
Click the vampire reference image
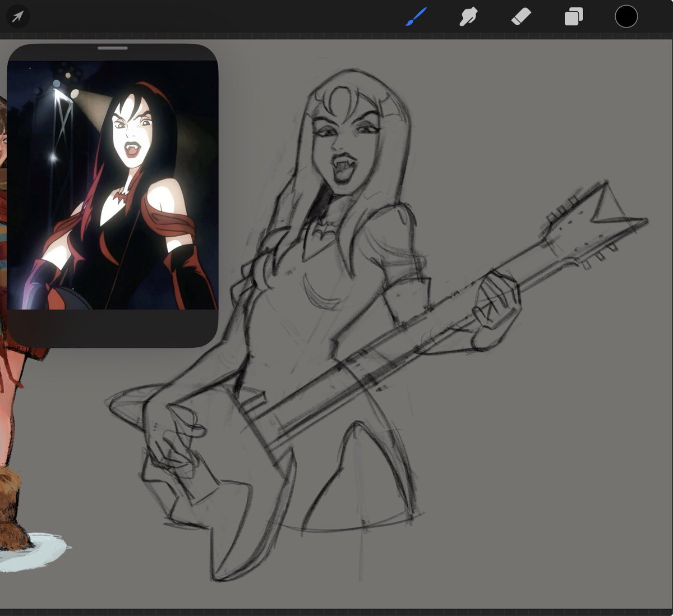coord(112,185)
